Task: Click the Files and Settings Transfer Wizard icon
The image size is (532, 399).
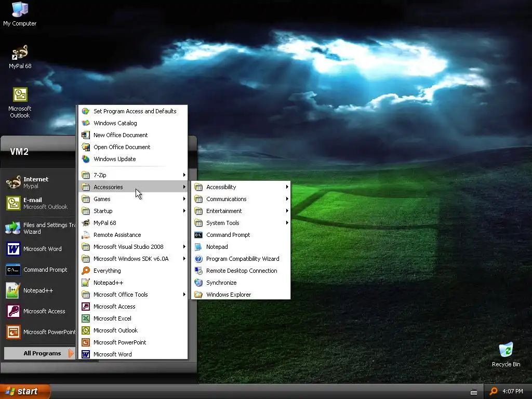Action: pyautogui.click(x=13, y=228)
